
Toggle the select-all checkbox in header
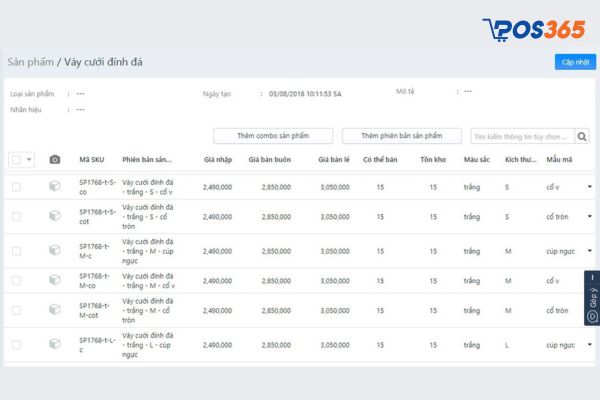[x=16, y=159]
